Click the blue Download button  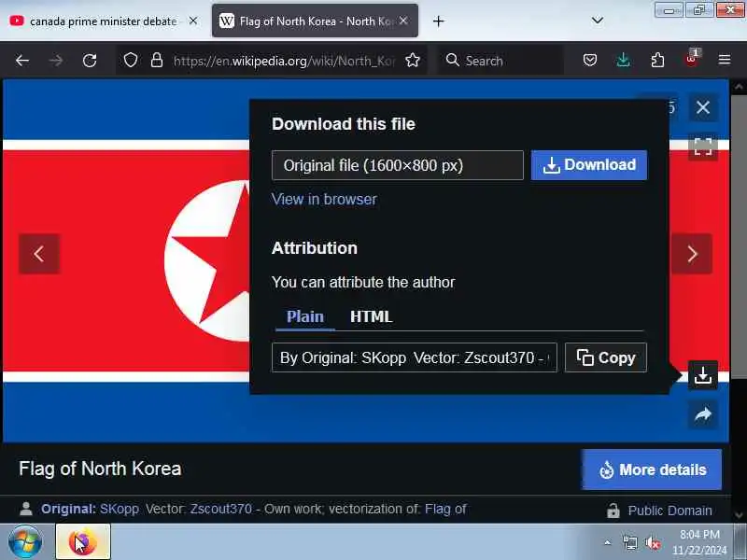pyautogui.click(x=589, y=165)
